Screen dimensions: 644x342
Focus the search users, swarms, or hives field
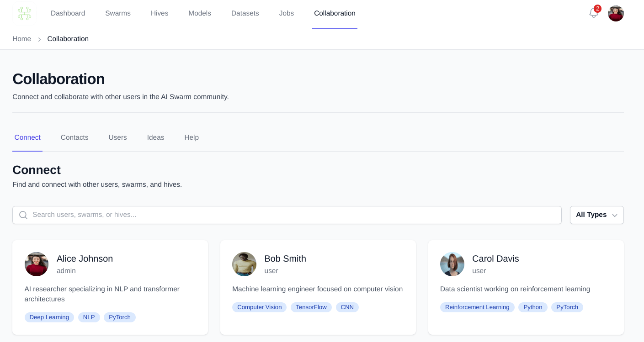[293, 215]
